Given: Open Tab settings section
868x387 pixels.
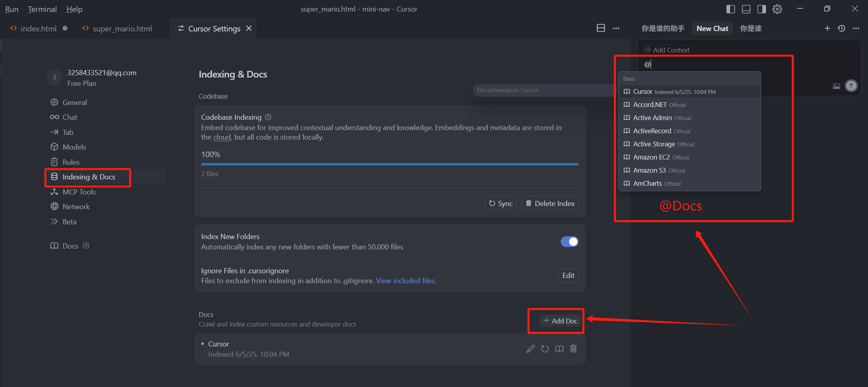Looking at the screenshot, I should coord(68,132).
